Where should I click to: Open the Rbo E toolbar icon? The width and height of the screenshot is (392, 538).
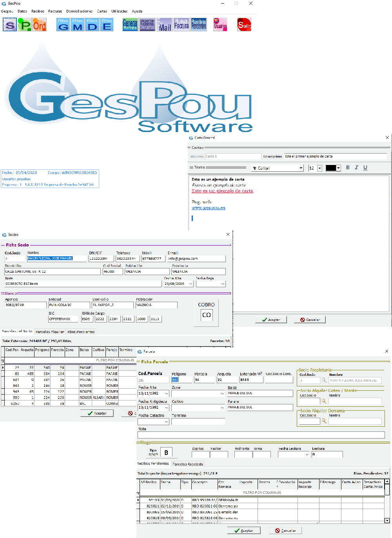coord(107,25)
